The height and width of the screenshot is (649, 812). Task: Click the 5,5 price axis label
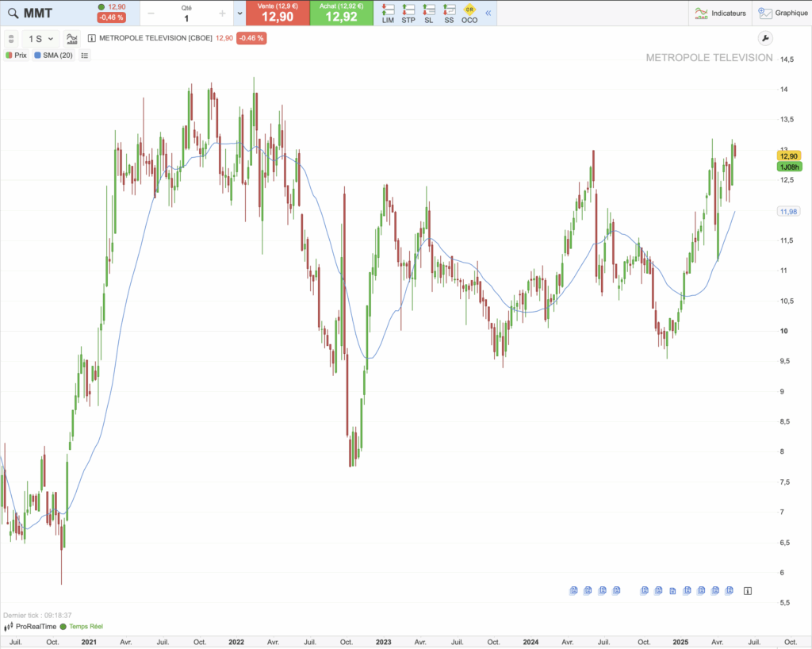tap(785, 603)
